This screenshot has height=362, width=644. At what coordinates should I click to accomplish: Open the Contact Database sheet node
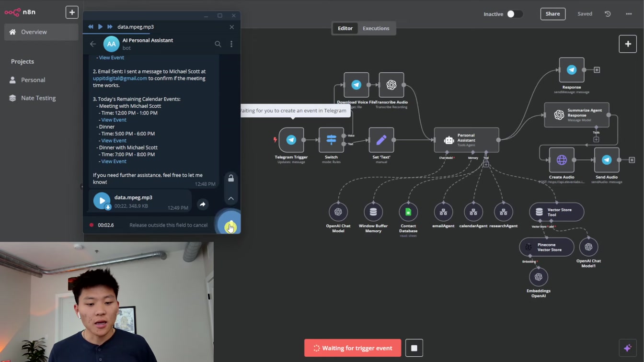(408, 212)
